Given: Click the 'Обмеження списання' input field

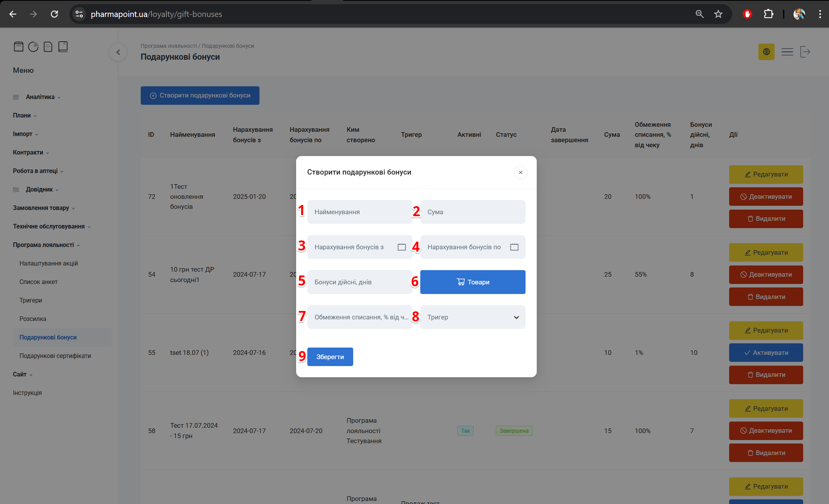Looking at the screenshot, I should pyautogui.click(x=360, y=317).
